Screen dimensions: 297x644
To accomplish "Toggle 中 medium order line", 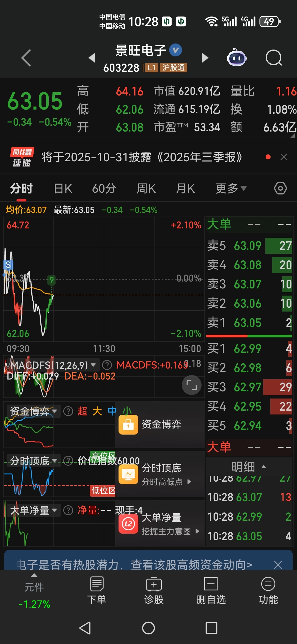I will point(112,411).
